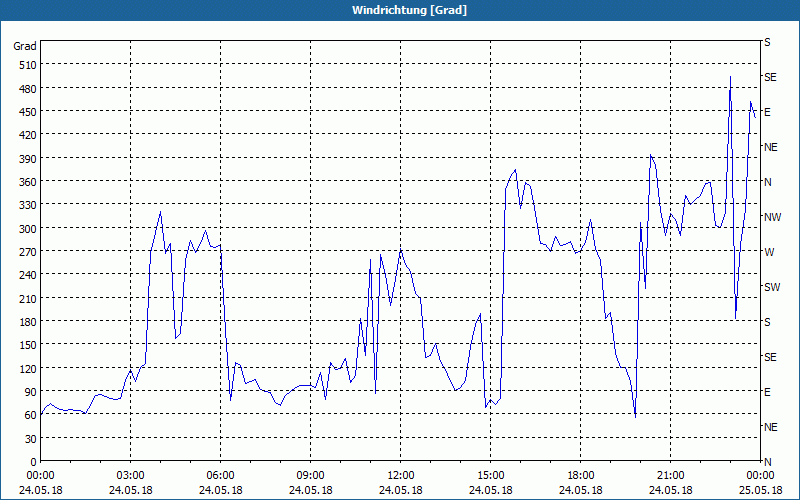Click the 21:00 time label

pyautogui.click(x=670, y=476)
